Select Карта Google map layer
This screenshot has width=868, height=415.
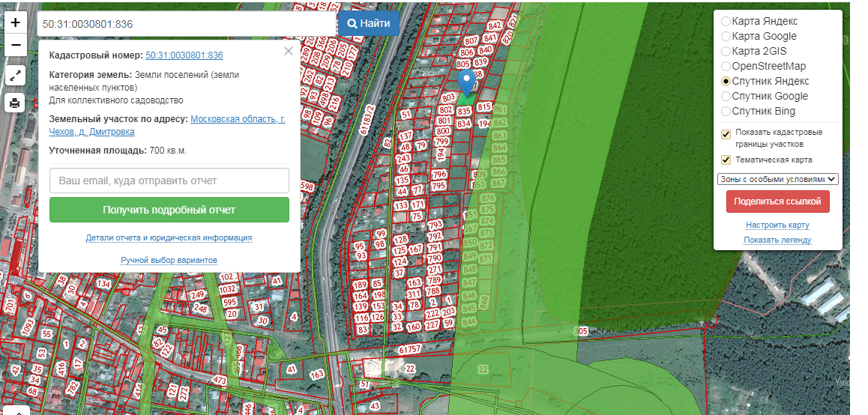[726, 36]
